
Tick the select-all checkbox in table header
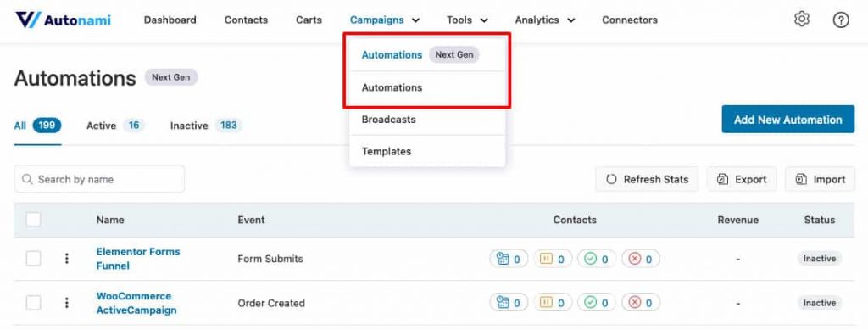click(x=33, y=220)
